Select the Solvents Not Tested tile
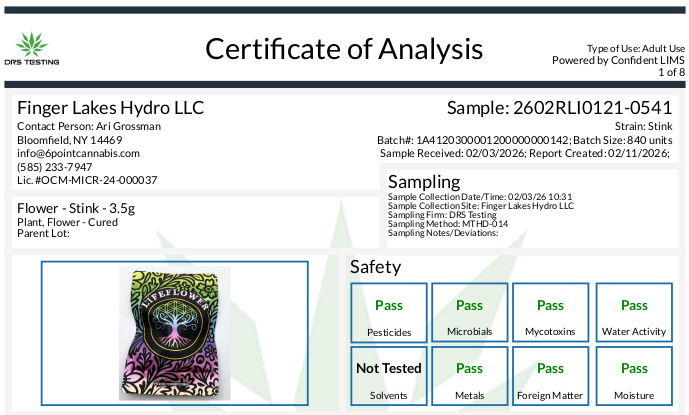Image resolution: width=689 pixels, height=415 pixels. 389,378
